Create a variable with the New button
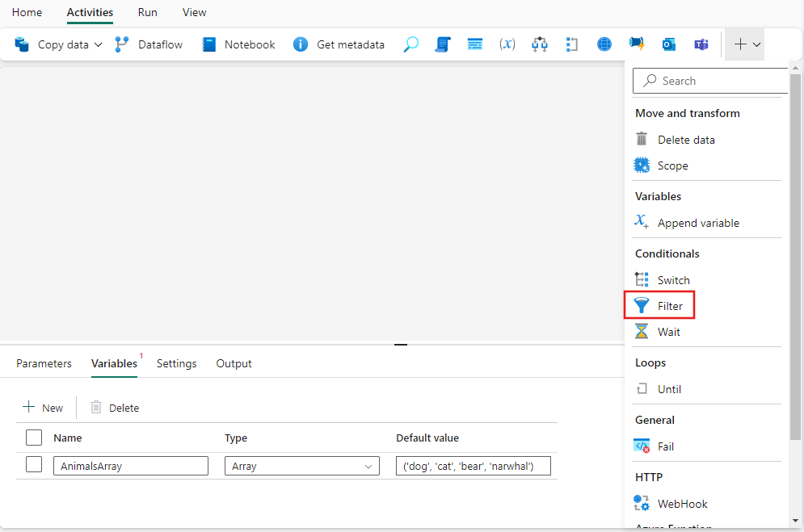Image resolution: width=804 pixels, height=532 pixels. (x=44, y=407)
